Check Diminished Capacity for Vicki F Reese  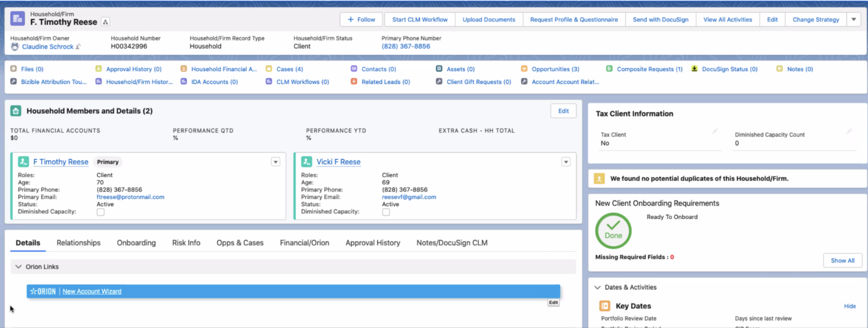pos(386,212)
